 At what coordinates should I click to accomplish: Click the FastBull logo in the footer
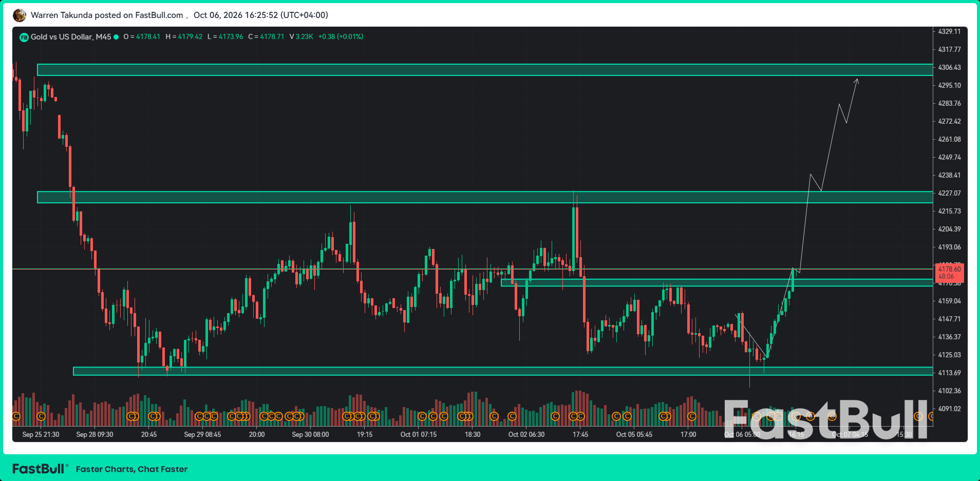[x=40, y=469]
